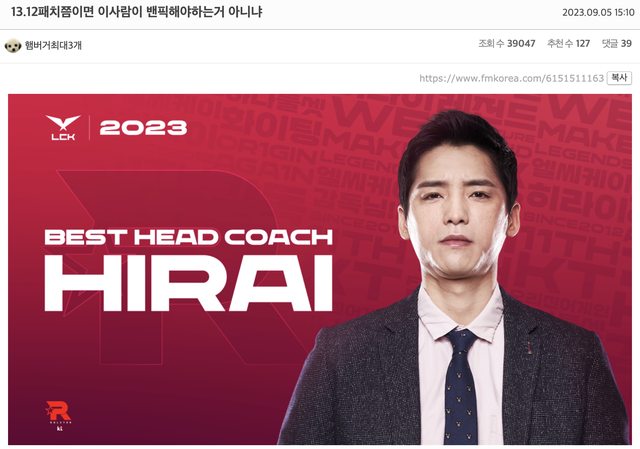Open the fmkorea.com post URL
Viewport: 640px width, 449px height.
511,78
